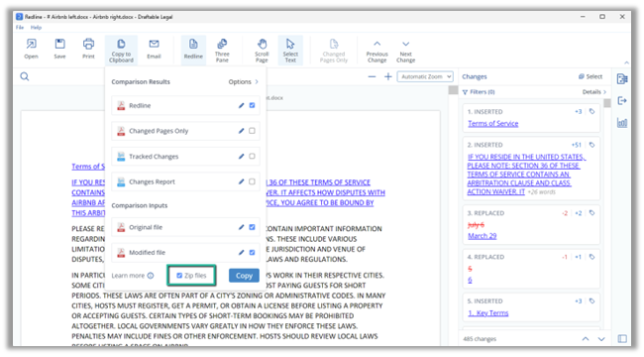Click the Open toolbar icon
This screenshot has height=357, width=644.
tap(32, 49)
